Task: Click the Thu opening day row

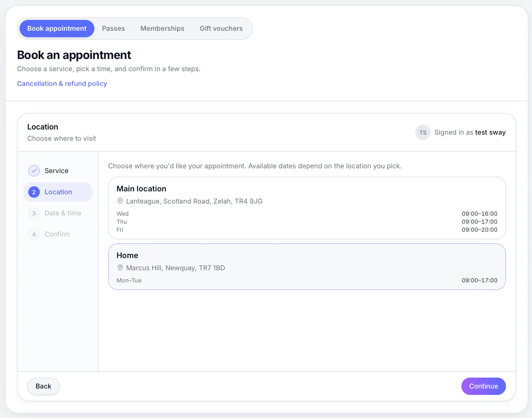Action: (x=307, y=222)
